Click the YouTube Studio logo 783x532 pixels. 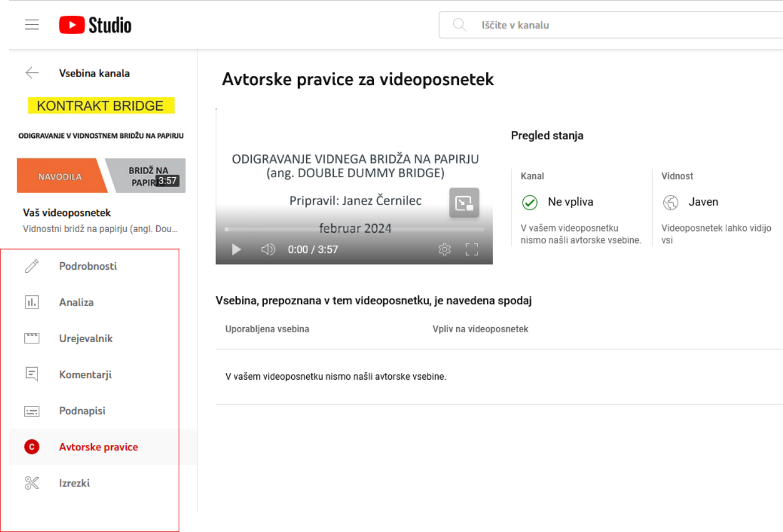click(95, 25)
